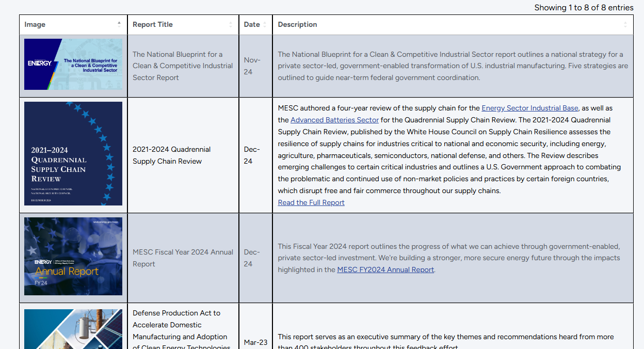Image resolution: width=644 pixels, height=349 pixels.
Task: Click the Dec-24 date in MESC Annual Report row
Action: point(252,258)
